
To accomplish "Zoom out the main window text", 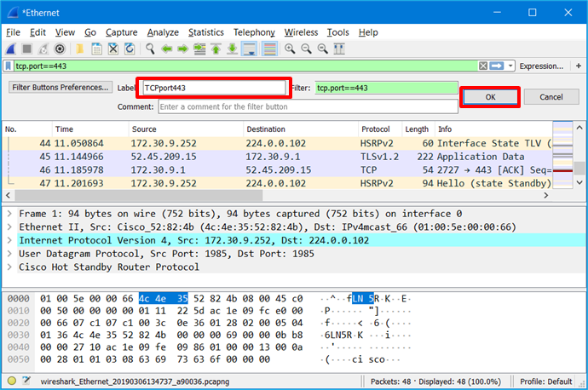I will click(x=306, y=49).
